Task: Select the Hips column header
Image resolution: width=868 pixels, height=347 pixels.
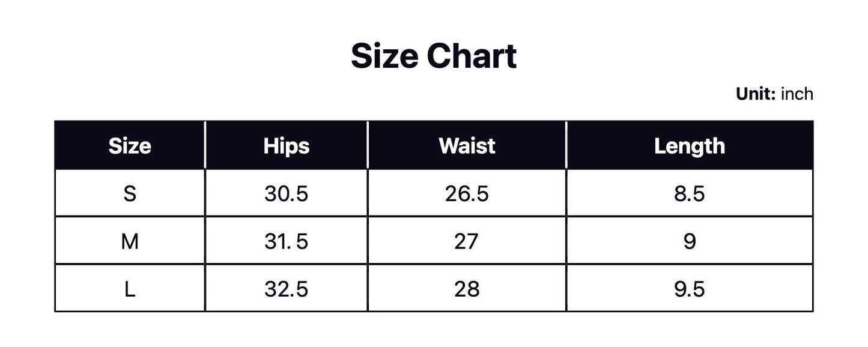Action: 286,146
